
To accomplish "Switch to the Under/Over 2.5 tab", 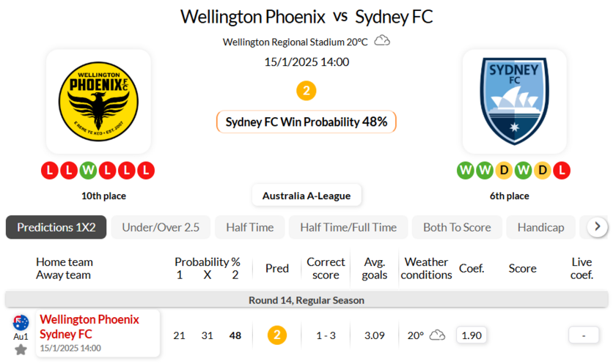I will (x=161, y=227).
